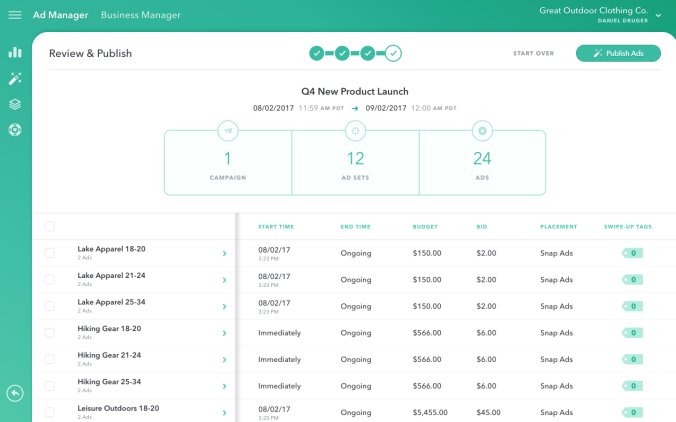Image resolution: width=676 pixels, height=422 pixels.
Task: Open the 24 Ads summary card
Action: (x=482, y=163)
